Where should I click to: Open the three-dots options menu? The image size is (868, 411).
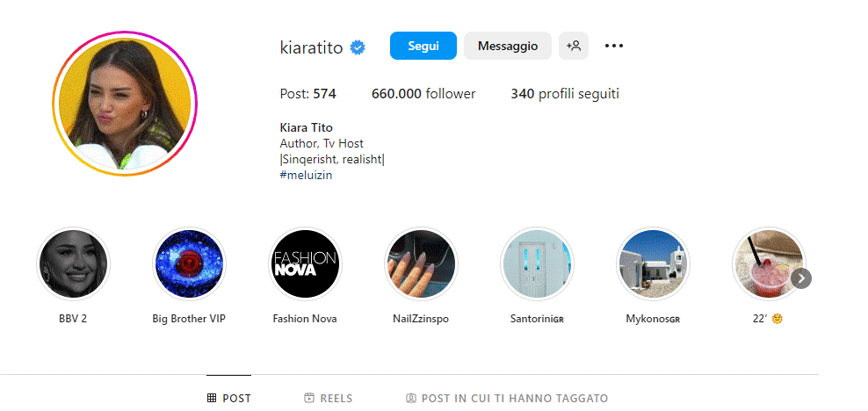click(614, 46)
